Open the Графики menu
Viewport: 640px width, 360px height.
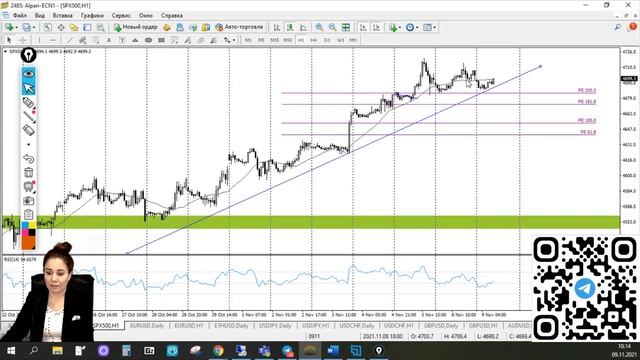pyautogui.click(x=92, y=16)
